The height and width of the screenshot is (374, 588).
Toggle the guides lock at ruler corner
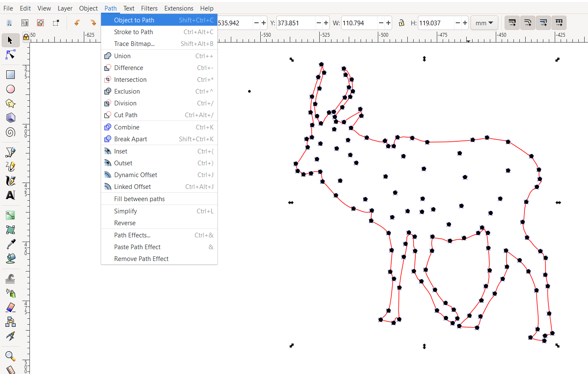(26, 37)
